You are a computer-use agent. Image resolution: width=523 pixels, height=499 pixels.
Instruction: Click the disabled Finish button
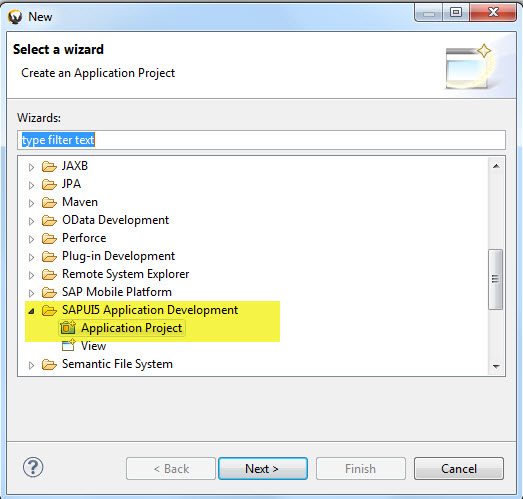click(x=361, y=469)
